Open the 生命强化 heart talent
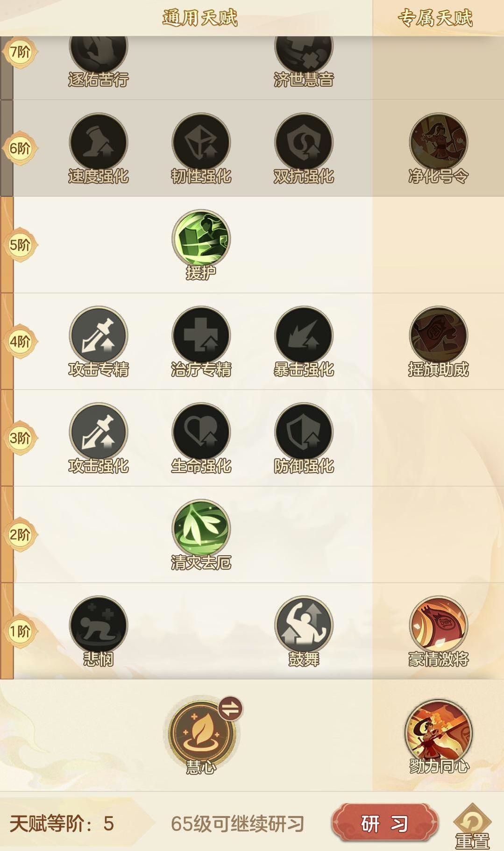504x851 pixels. [201, 432]
